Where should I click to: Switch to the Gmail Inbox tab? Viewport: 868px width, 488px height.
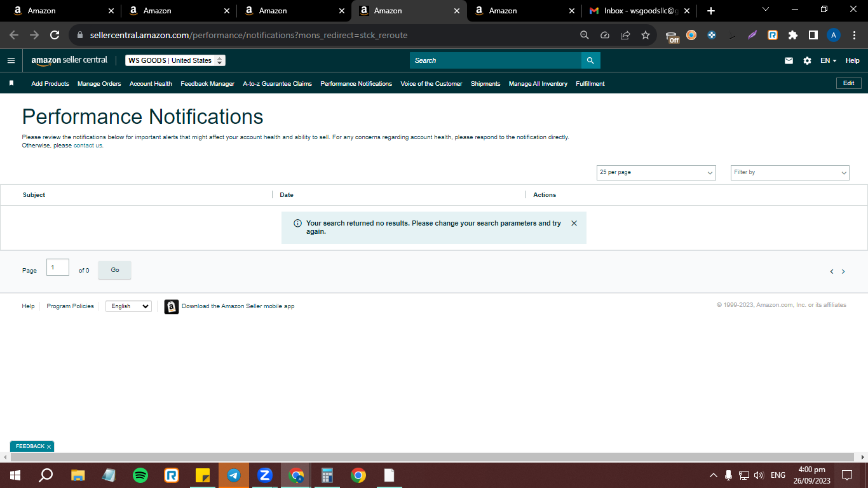pos(638,11)
